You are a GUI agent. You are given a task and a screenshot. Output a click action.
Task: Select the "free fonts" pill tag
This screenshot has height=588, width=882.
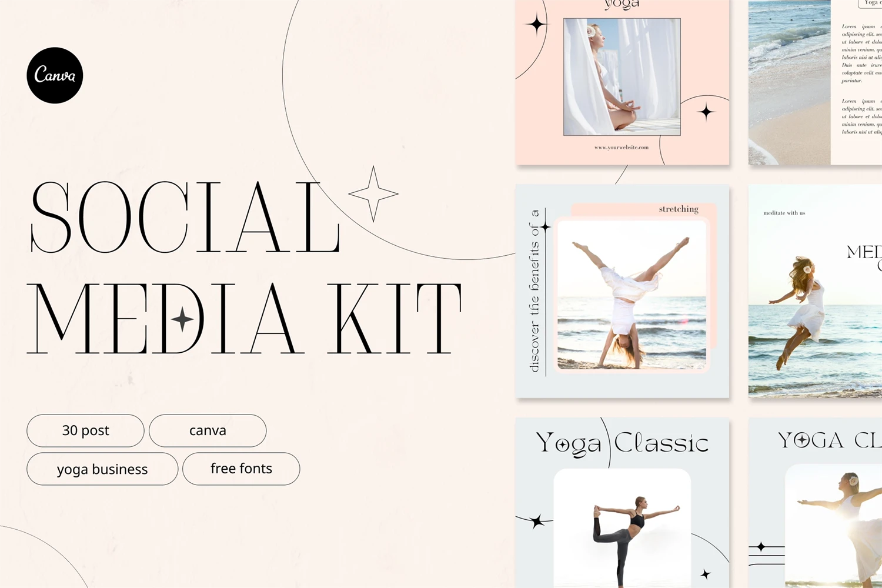[241, 469]
